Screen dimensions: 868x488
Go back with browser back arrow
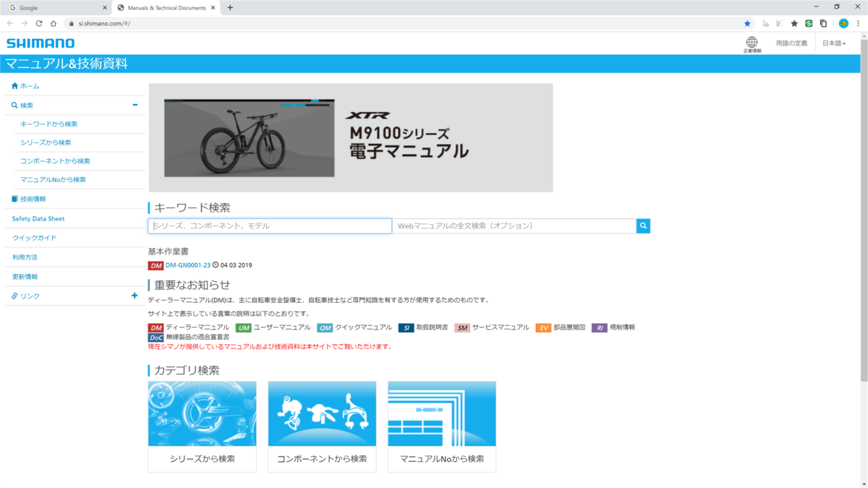9,23
